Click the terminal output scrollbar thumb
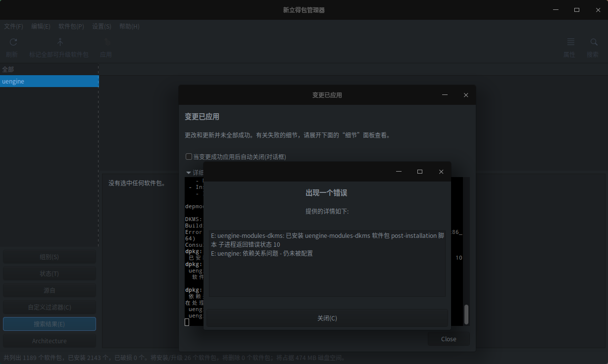The width and height of the screenshot is (608, 364). 466,314
